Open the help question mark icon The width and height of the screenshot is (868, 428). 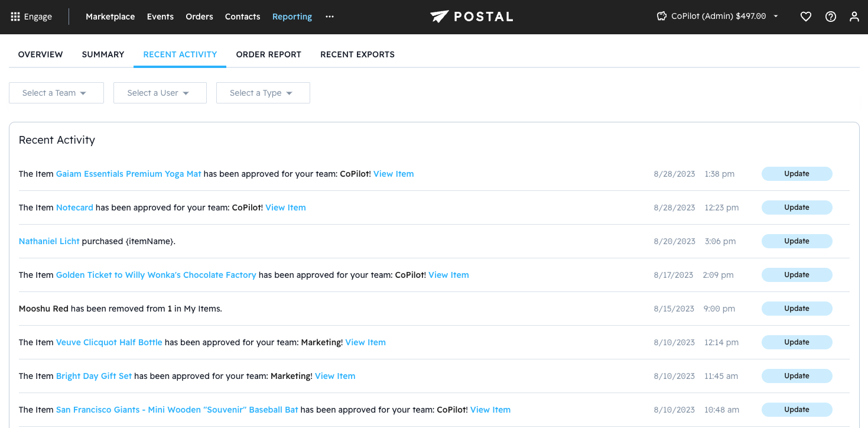click(x=831, y=17)
